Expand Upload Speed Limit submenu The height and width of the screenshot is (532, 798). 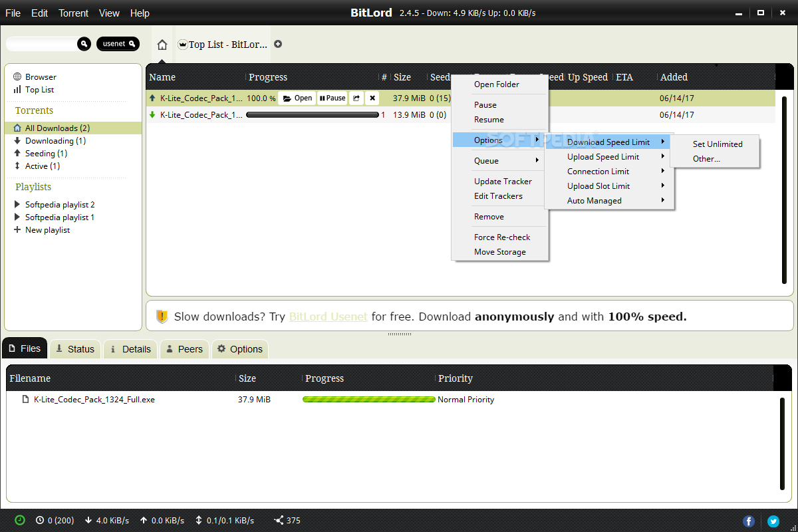(608, 157)
